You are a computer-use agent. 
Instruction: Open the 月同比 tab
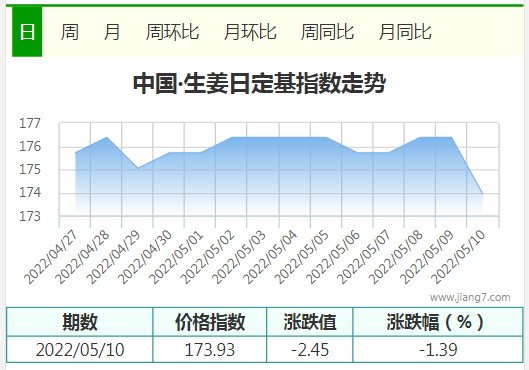tap(405, 32)
